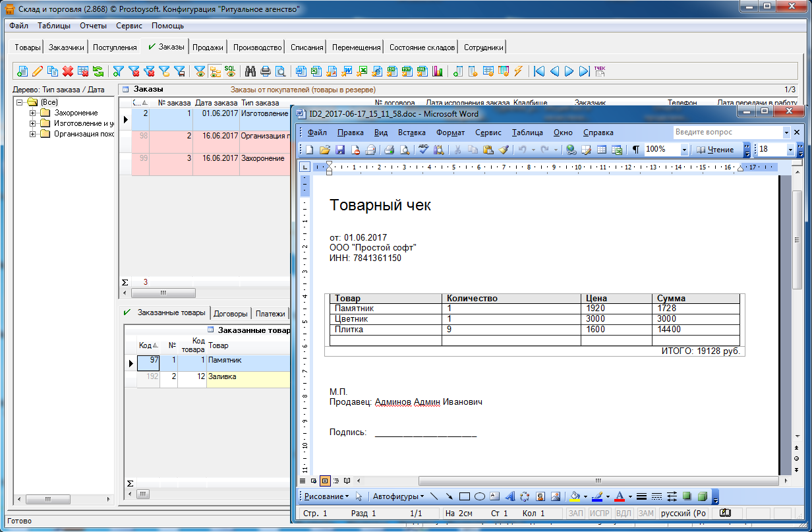The image size is (812, 532).
Task: Jump to the first record arrow
Action: click(539, 71)
